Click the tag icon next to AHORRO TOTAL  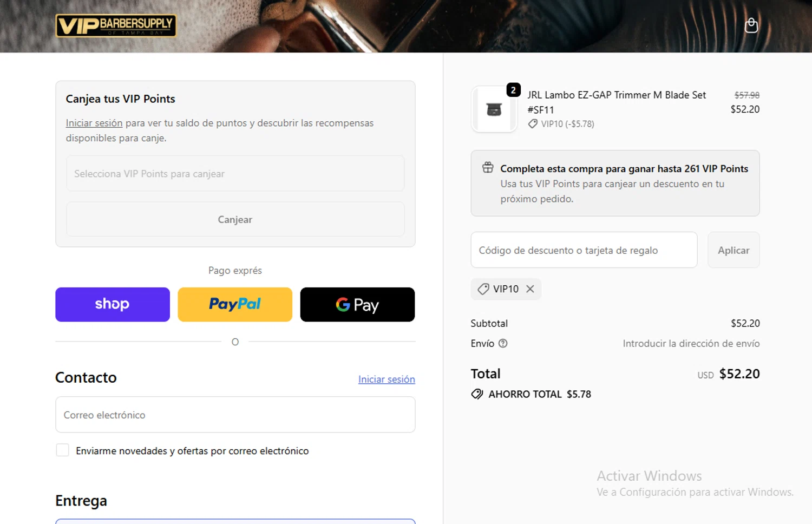477,394
